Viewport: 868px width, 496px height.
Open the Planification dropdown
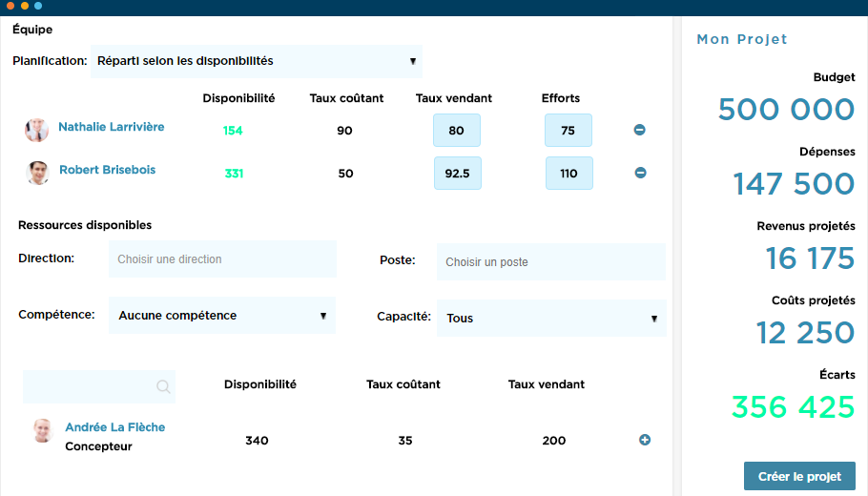(257, 61)
